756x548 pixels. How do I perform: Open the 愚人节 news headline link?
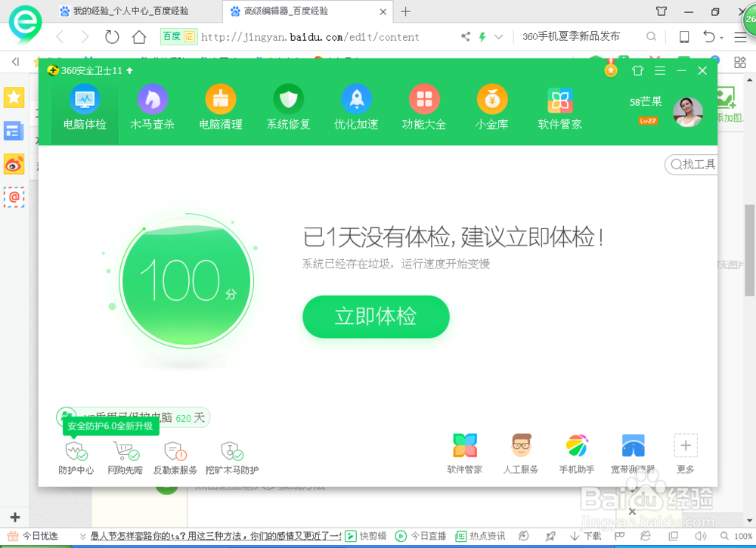[215, 536]
